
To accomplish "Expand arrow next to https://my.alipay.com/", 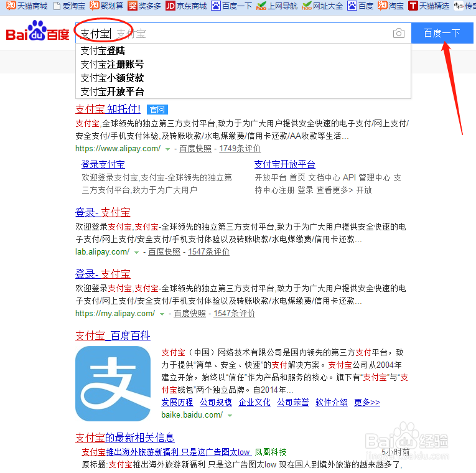I will 162,314.
